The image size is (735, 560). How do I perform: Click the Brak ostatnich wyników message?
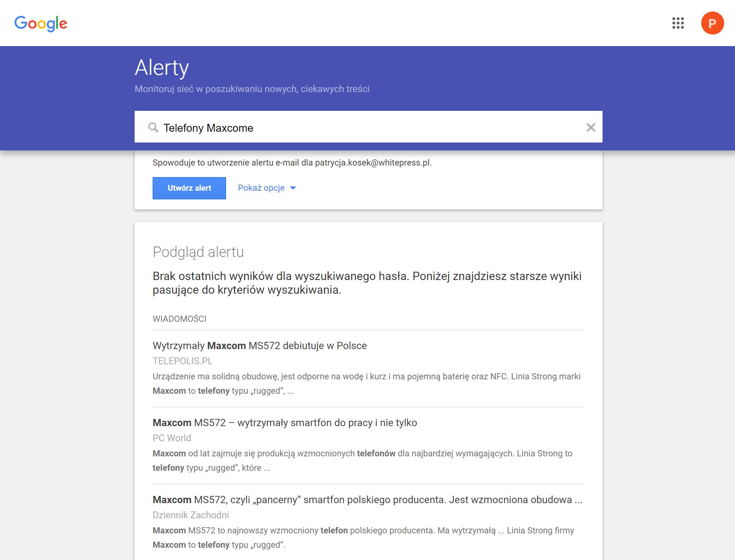(367, 283)
